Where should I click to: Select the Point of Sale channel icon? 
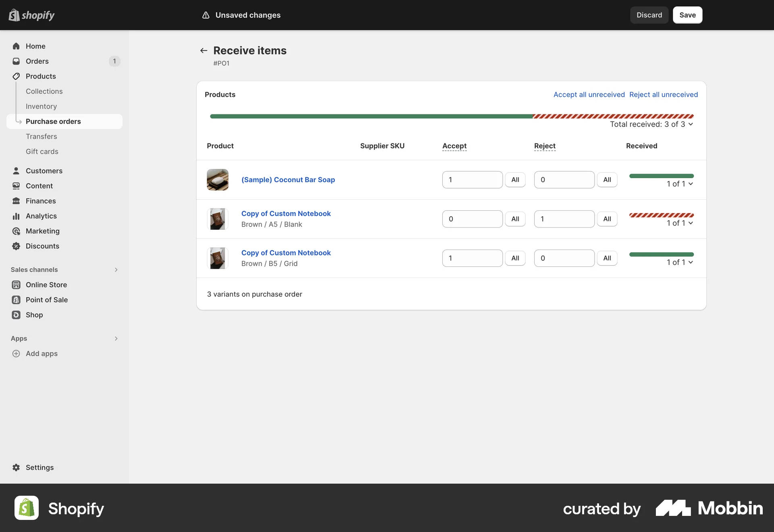(x=16, y=299)
